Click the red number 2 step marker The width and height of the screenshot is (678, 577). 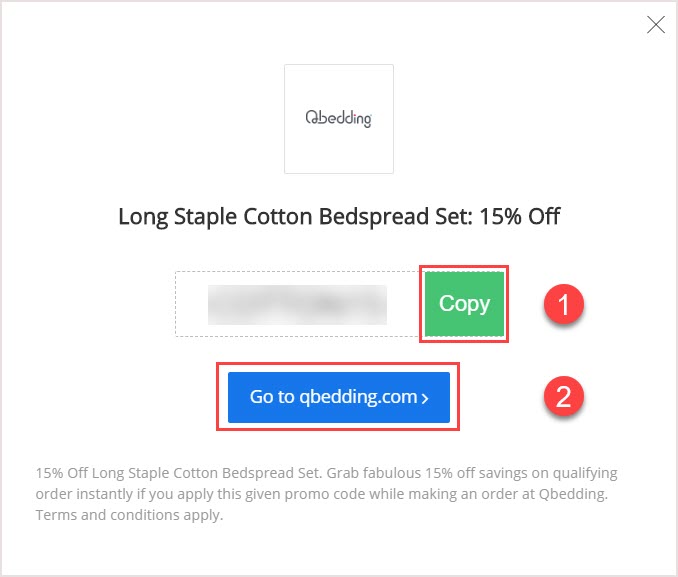(x=564, y=396)
